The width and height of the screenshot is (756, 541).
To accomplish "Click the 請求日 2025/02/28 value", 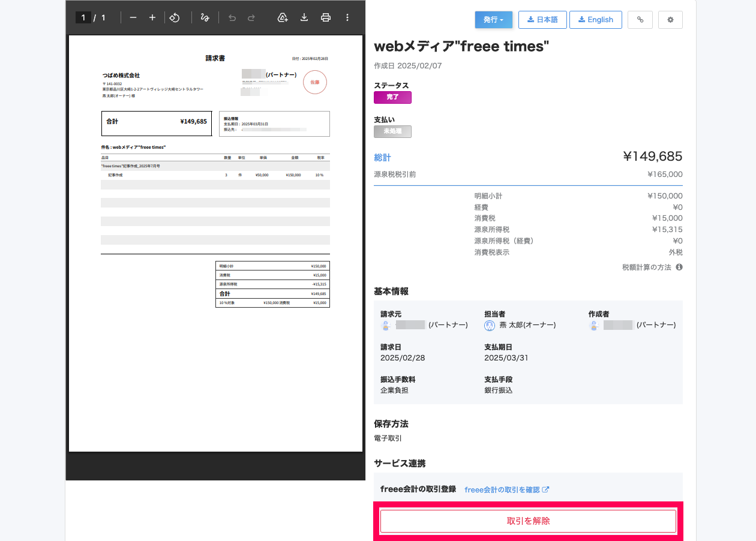I will (x=402, y=358).
